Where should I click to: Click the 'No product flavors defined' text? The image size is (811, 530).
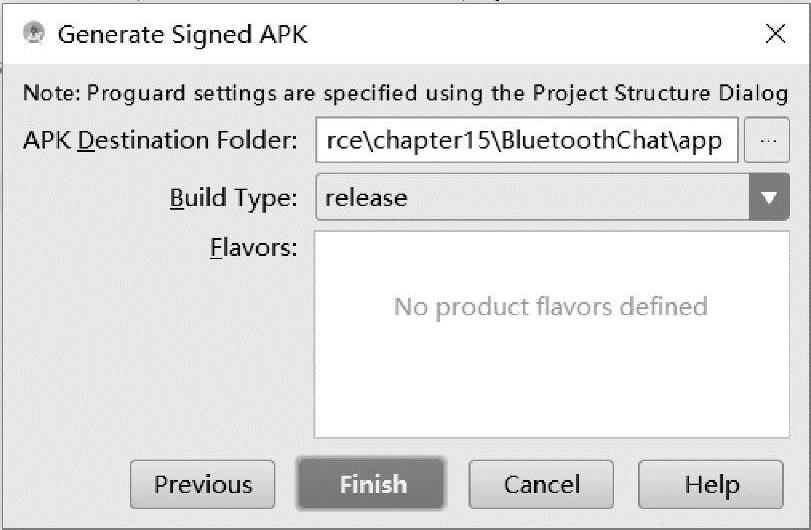(x=550, y=306)
